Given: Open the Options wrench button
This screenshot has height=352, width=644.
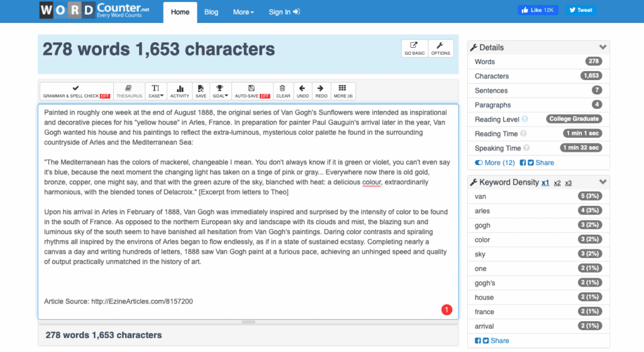Looking at the screenshot, I should tap(440, 48).
